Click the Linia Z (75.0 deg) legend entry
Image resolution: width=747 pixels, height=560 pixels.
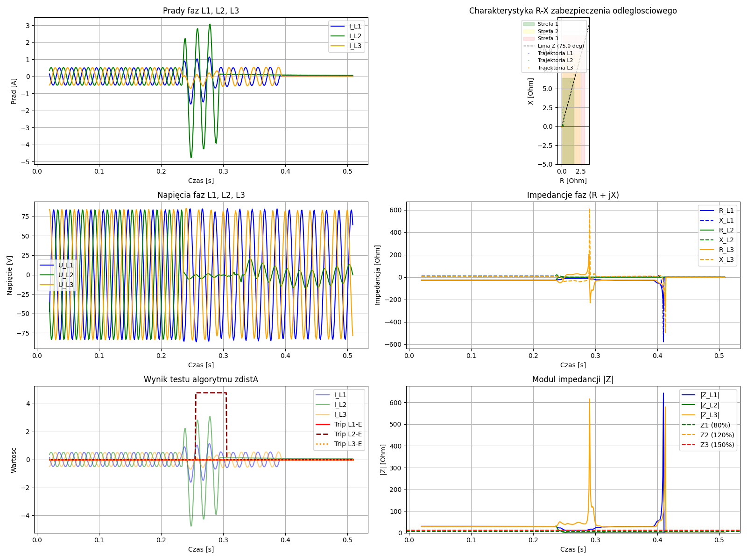561,46
